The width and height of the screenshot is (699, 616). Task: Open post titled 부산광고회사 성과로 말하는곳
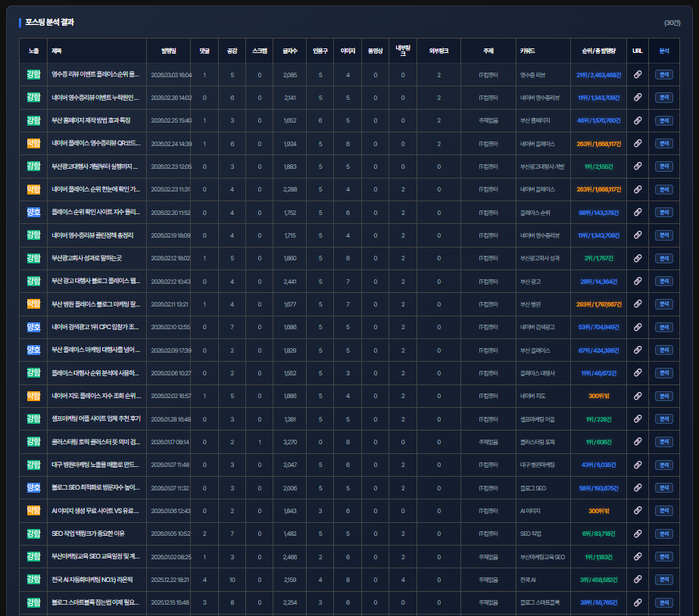(86, 259)
